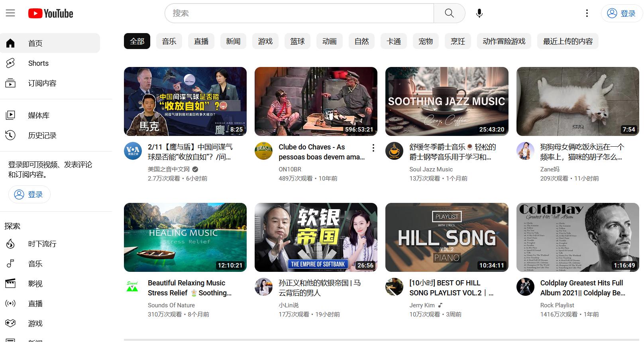Open 时下流行 trending in sidebar
The image size is (644, 342).
50,244
